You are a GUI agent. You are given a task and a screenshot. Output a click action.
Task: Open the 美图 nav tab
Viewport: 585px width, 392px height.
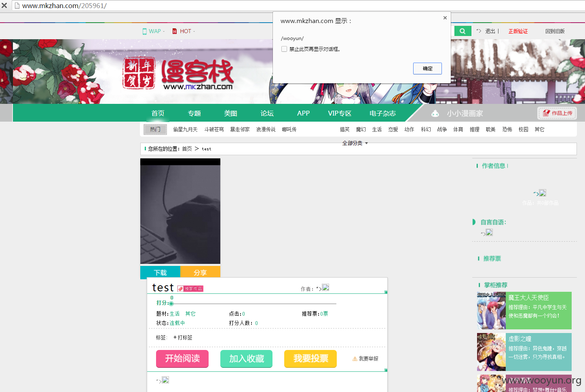pos(231,113)
